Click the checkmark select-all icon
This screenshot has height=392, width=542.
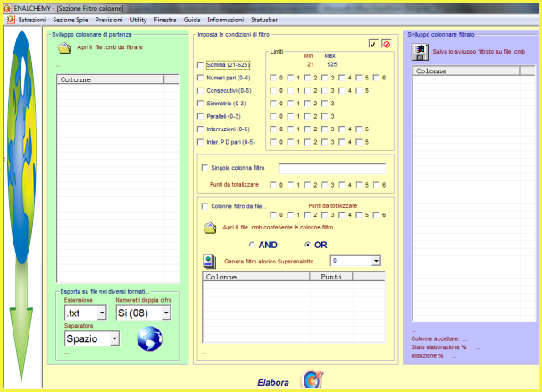[x=373, y=44]
